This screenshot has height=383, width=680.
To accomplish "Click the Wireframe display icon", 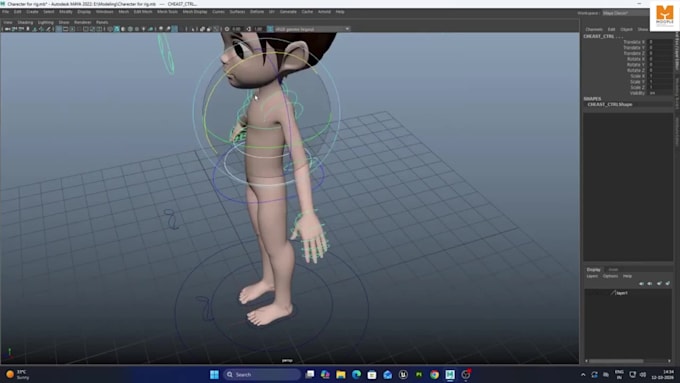I will (x=110, y=29).
